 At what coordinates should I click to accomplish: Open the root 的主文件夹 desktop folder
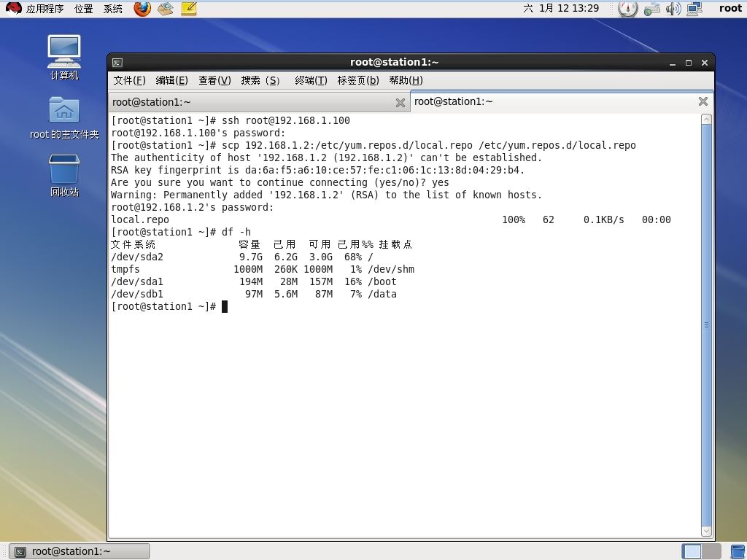click(x=64, y=118)
